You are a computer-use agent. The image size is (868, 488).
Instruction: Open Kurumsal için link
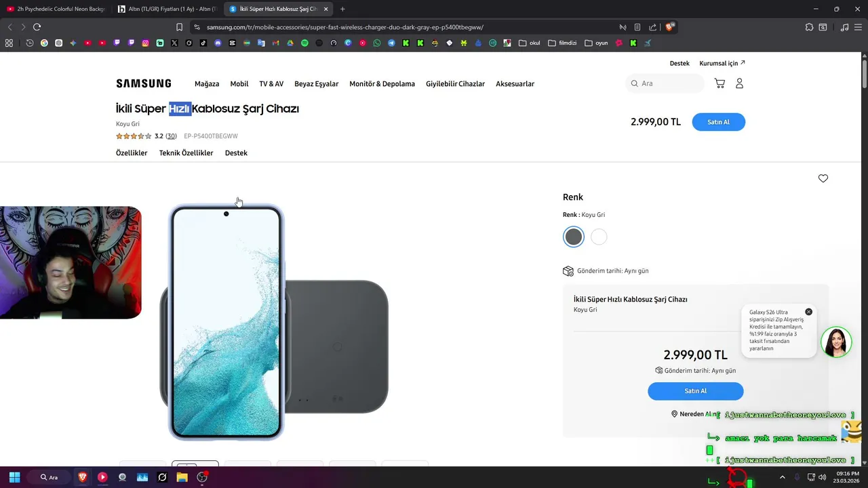722,63
